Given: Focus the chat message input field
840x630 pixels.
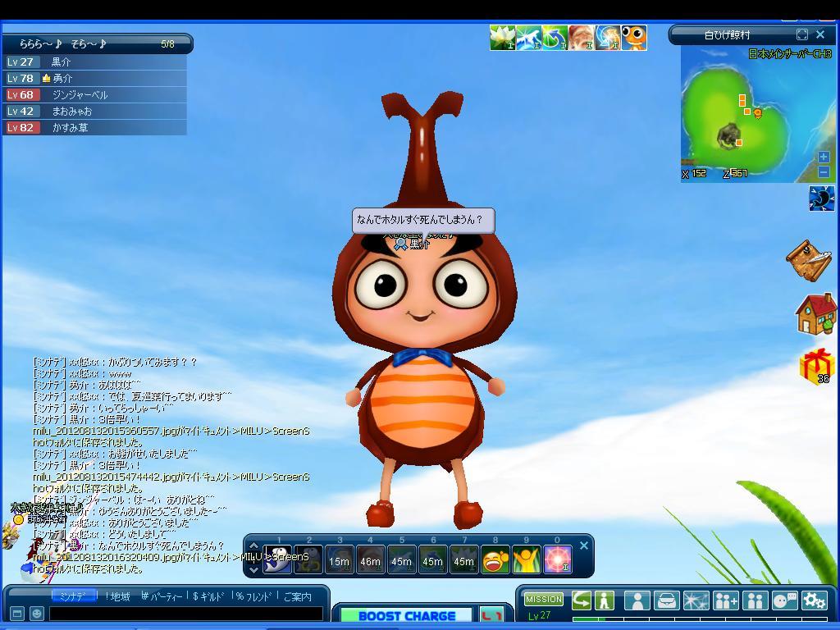Looking at the screenshot, I should click(x=186, y=614).
